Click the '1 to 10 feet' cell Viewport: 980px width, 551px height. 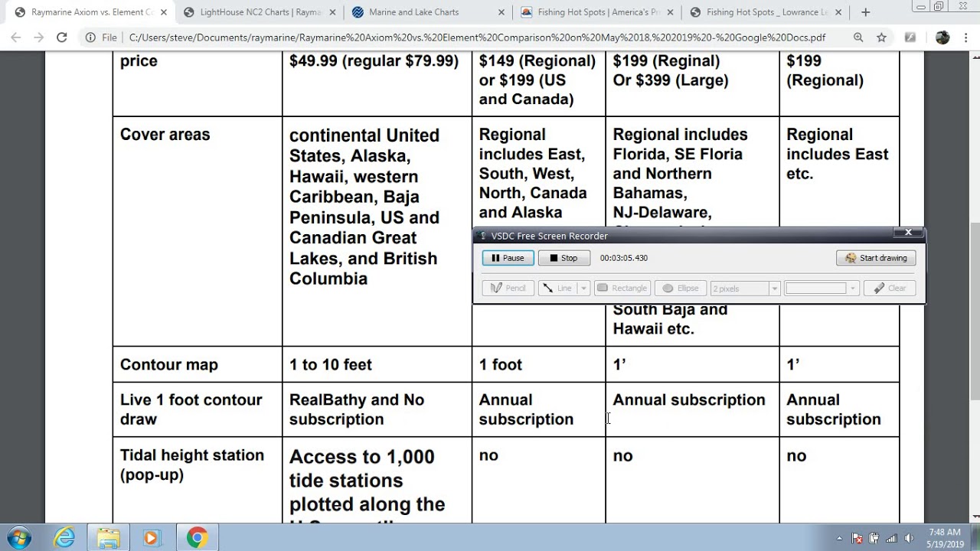click(331, 365)
